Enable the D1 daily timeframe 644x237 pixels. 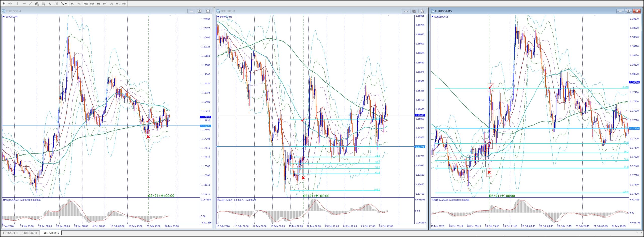point(111,4)
